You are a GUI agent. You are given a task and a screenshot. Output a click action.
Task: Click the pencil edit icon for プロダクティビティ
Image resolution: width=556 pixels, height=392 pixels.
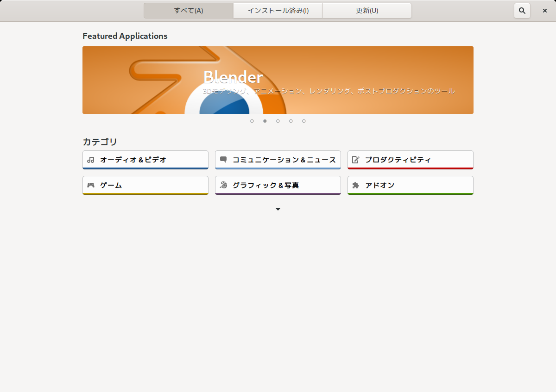point(356,160)
